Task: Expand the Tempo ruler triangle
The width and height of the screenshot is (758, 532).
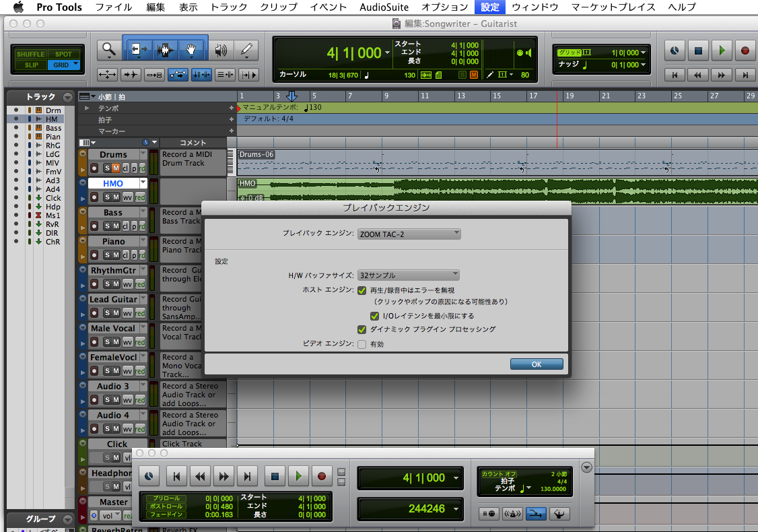Action: [87, 108]
